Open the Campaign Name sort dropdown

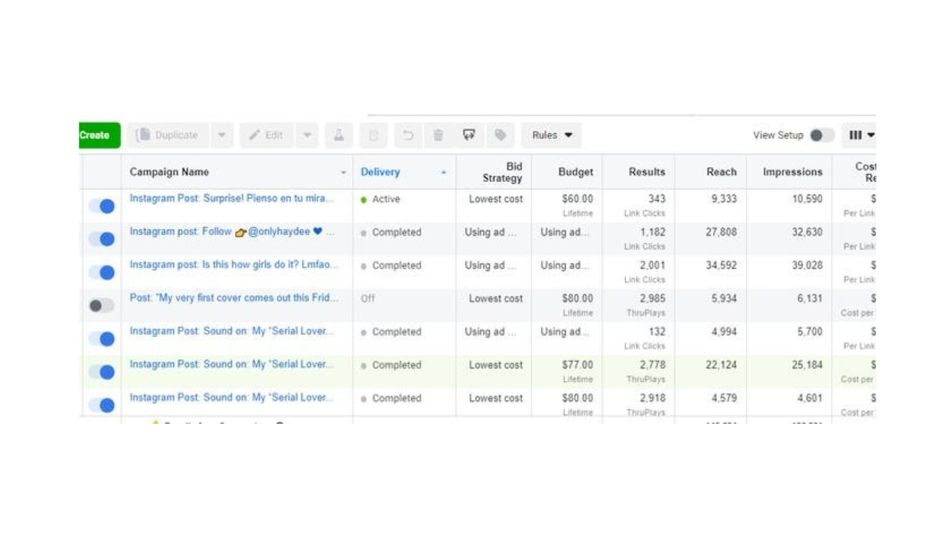(343, 172)
